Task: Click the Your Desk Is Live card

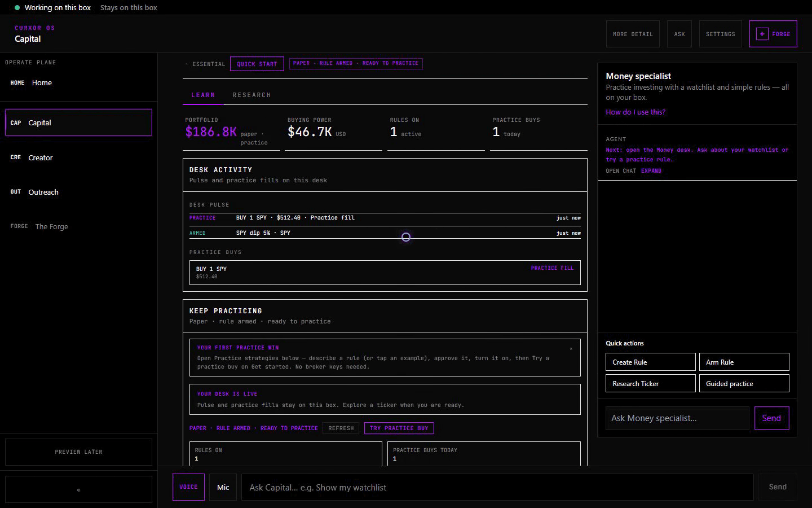Action: click(385, 400)
